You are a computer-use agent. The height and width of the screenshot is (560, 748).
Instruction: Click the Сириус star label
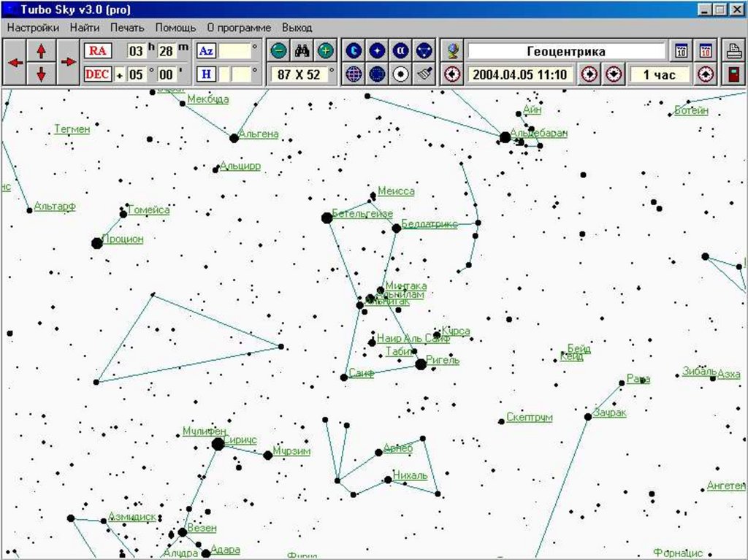(240, 440)
